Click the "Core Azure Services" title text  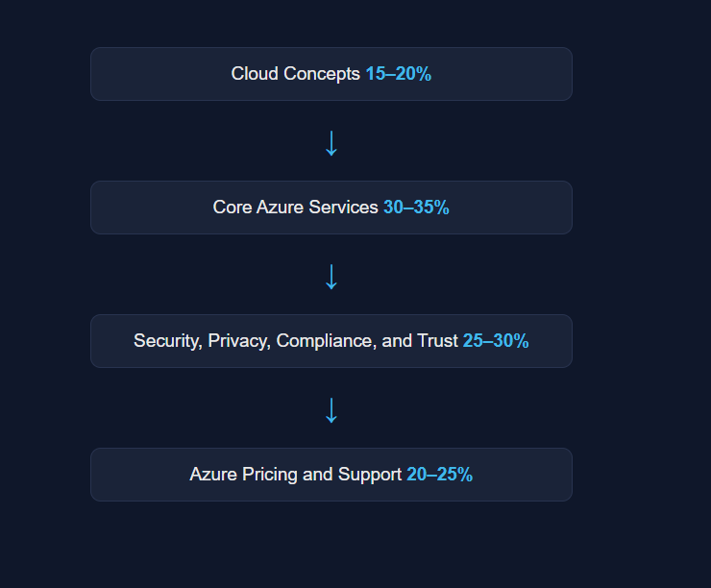(296, 208)
